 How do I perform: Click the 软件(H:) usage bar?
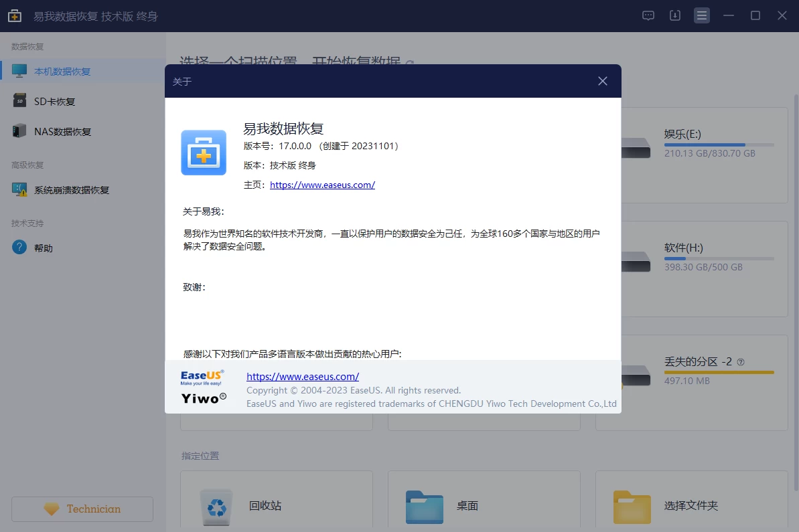click(x=719, y=258)
